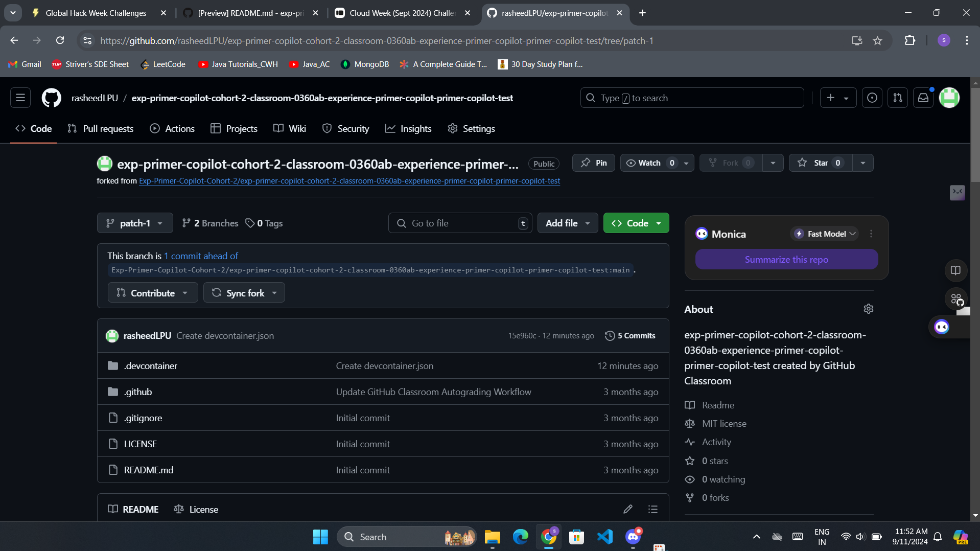
Task: Open Monica three-dot options menu
Action: [871, 234]
